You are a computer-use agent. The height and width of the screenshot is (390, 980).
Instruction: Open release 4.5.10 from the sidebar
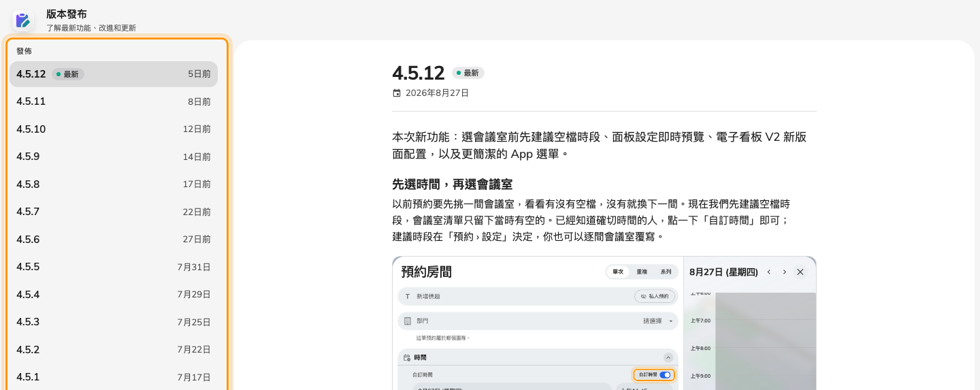point(114,129)
